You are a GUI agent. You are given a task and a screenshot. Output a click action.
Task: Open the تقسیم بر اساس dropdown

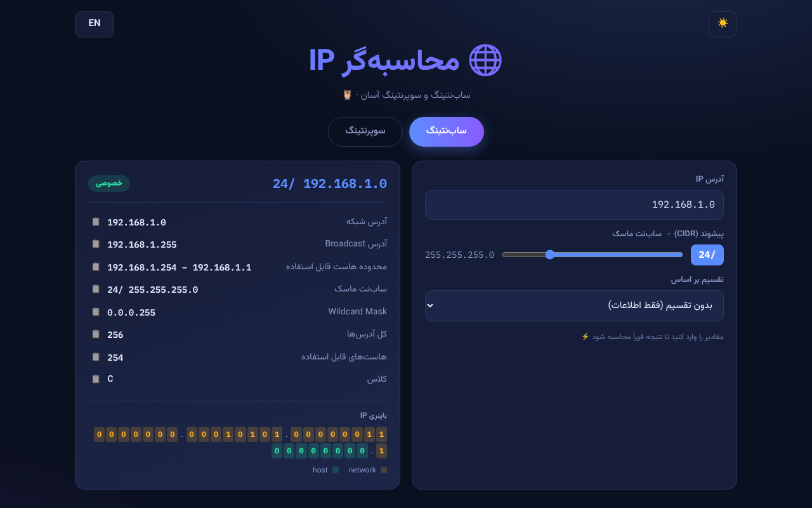574,305
